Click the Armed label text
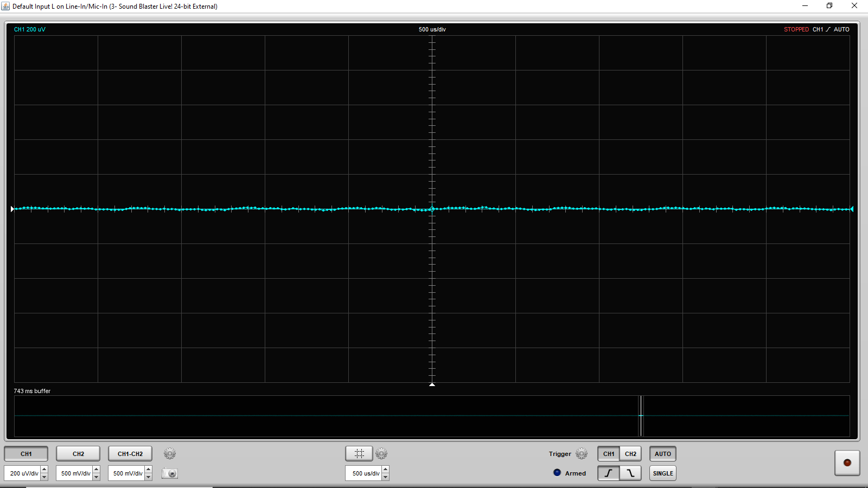 pos(576,473)
